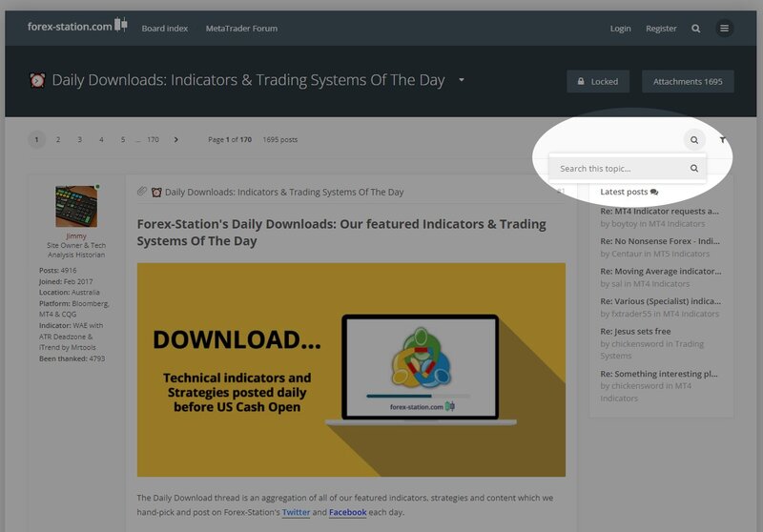This screenshot has width=763, height=532.
Task: Click the paperclip attachment icon in post
Action: pos(142,192)
